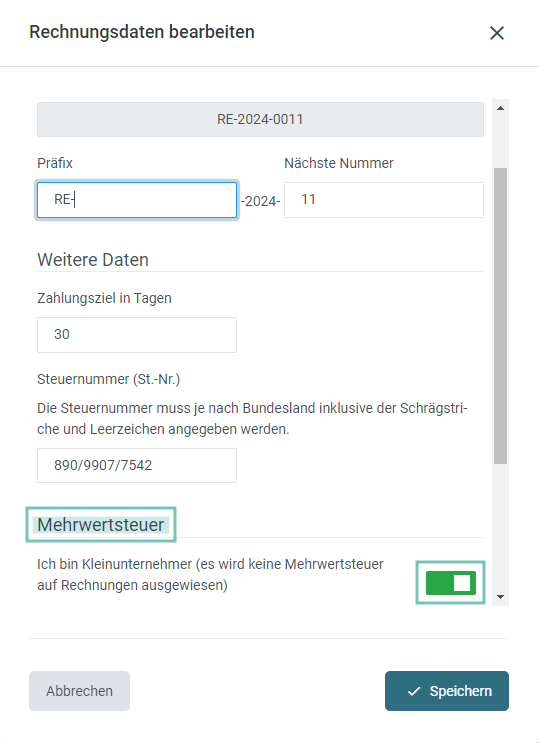Click the Steuernummer input field
539x743 pixels.
tap(137, 465)
